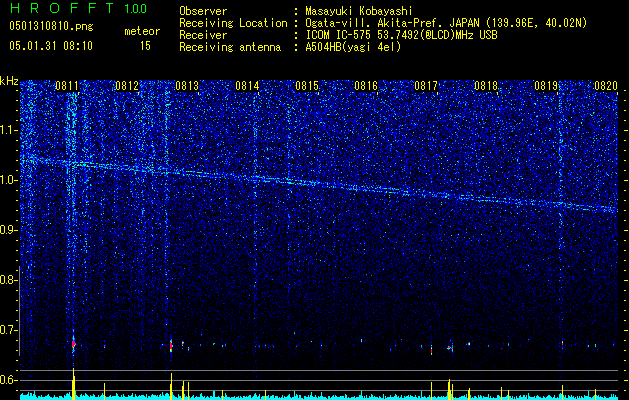Click the kHz axis unit label
629x400 pixels.
(9, 81)
